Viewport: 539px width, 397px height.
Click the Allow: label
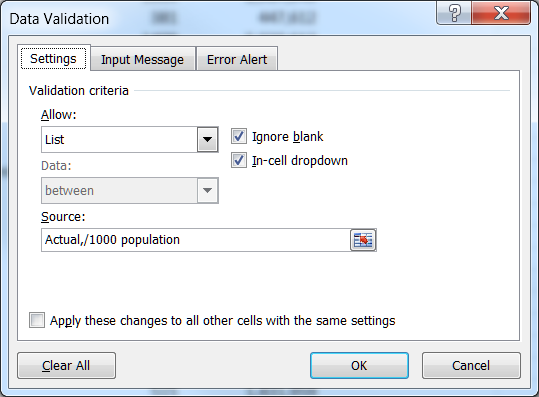pyautogui.click(x=59, y=114)
